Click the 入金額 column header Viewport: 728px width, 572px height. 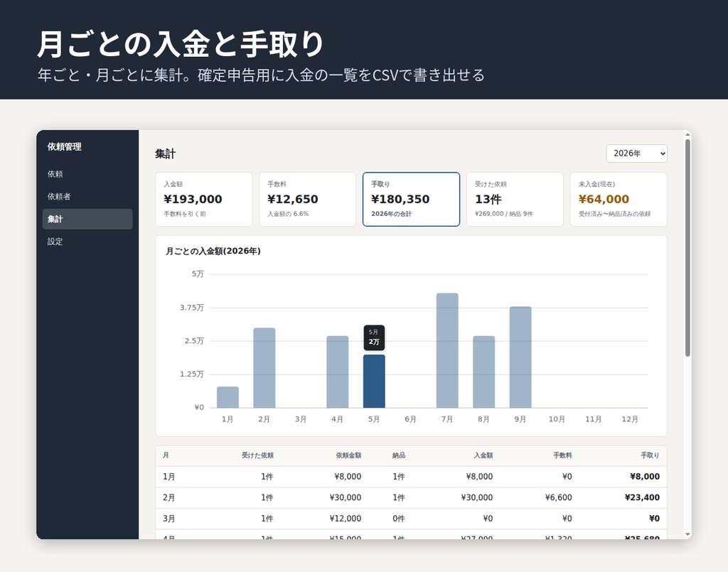(483, 455)
